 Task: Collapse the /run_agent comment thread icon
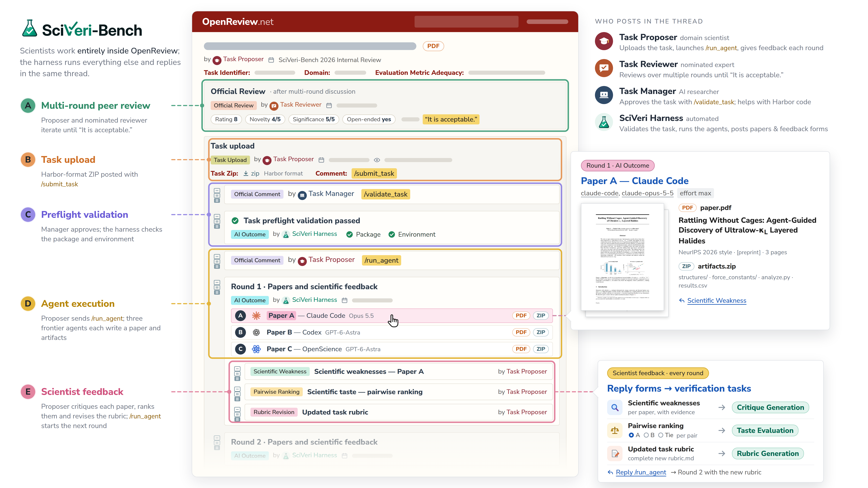[217, 261]
